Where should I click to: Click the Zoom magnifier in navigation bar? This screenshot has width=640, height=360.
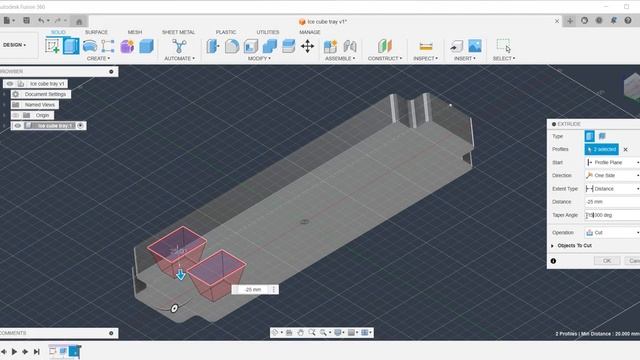pyautogui.click(x=312, y=333)
